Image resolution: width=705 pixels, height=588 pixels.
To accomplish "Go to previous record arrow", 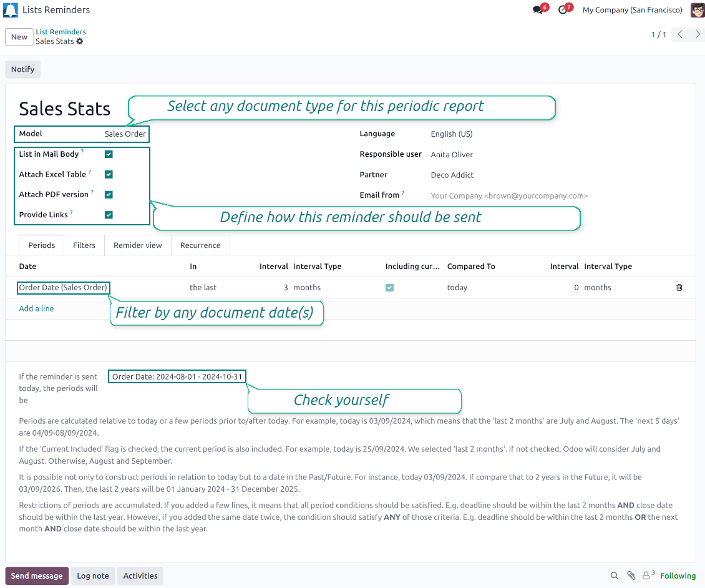I will tap(680, 34).
